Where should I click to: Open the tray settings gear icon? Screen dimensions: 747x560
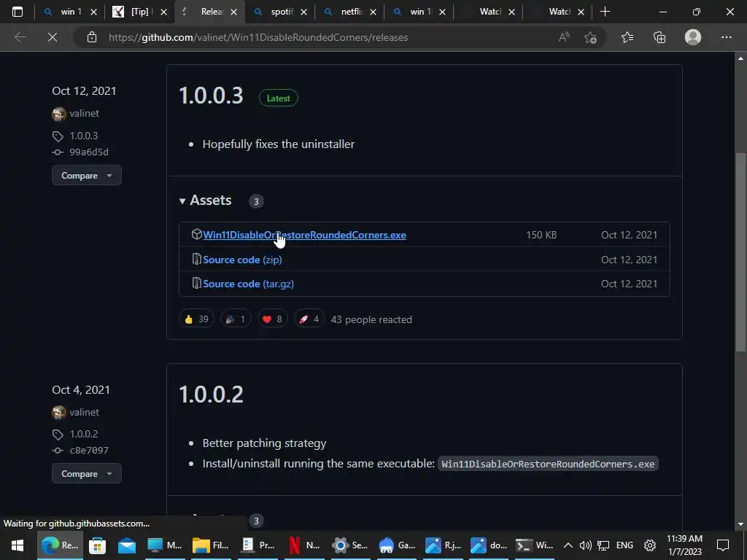(650, 545)
